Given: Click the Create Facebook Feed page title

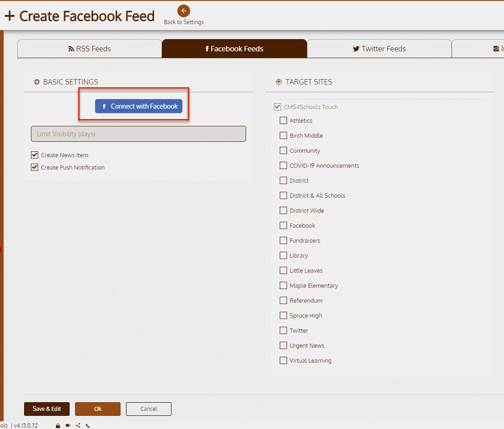Looking at the screenshot, I should 87,16.
